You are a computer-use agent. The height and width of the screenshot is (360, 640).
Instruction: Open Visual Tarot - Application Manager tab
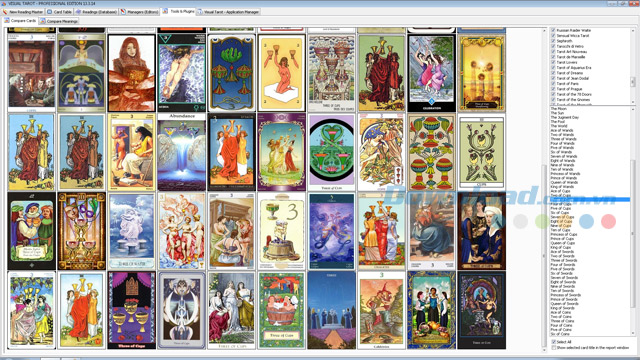point(229,12)
